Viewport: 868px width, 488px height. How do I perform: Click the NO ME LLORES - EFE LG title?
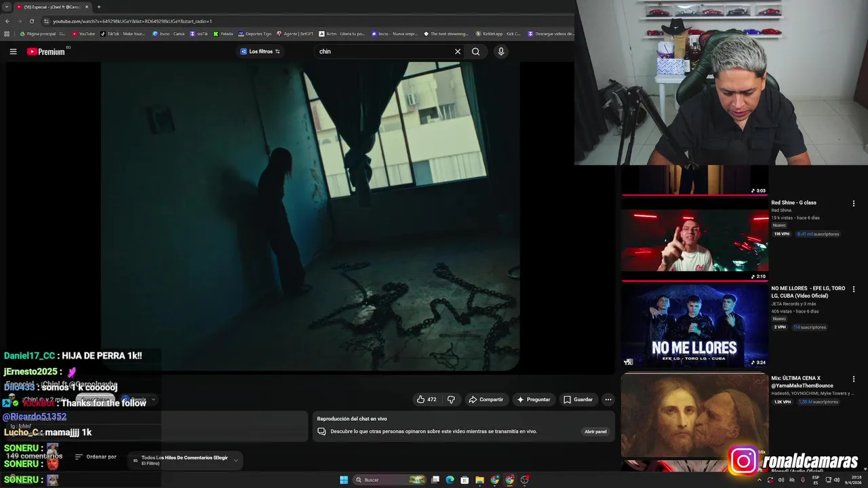tap(808, 292)
